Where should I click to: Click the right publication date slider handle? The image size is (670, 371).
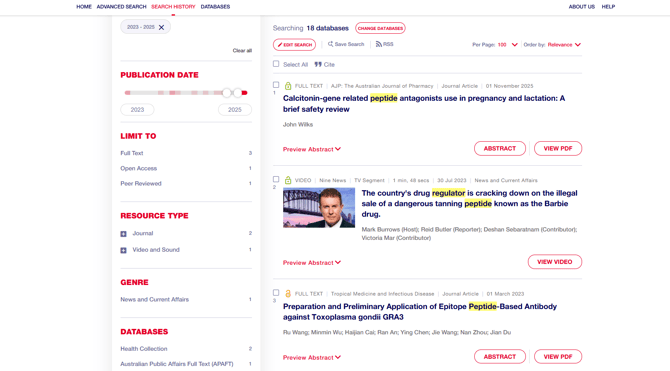(238, 93)
